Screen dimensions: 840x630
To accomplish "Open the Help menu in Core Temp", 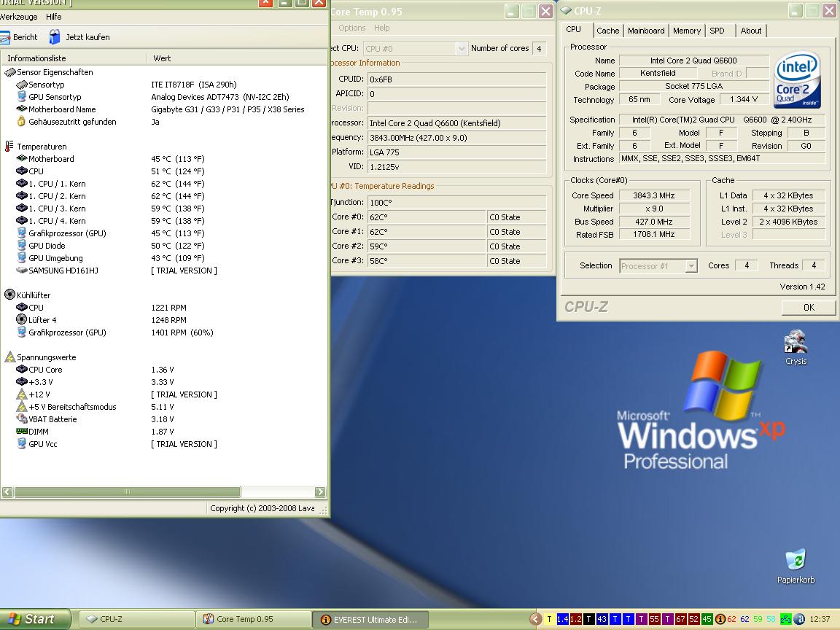I will (382, 28).
